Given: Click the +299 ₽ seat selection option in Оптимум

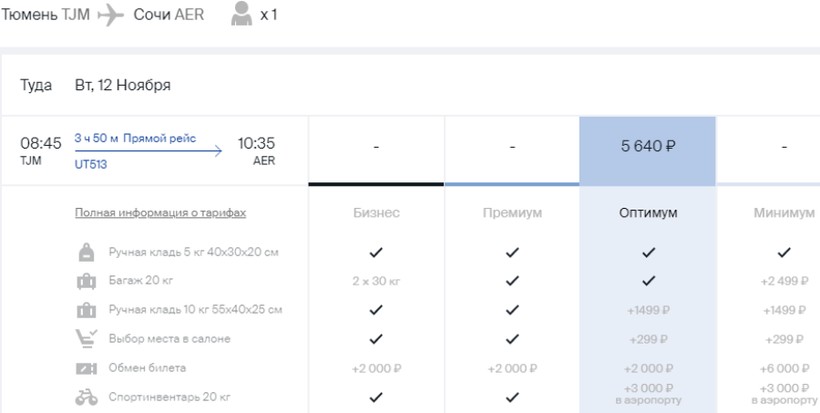Looking at the screenshot, I should coord(647,339).
